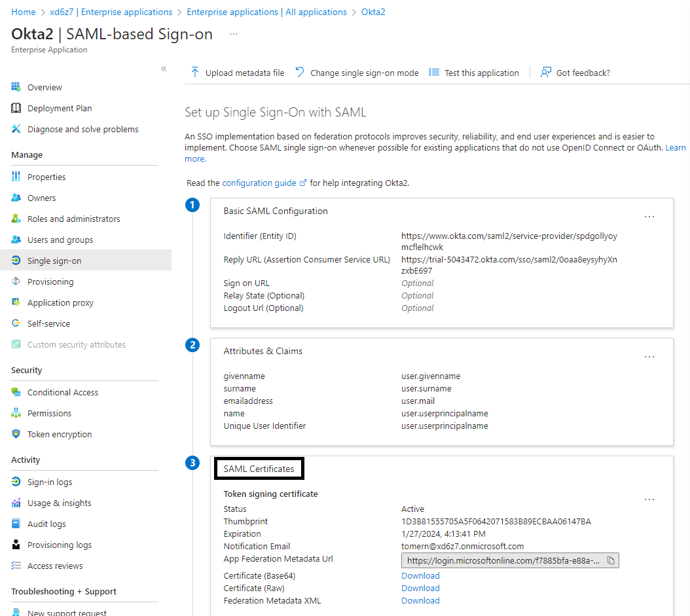Open Basic SAML Configuration options menu
The height and width of the screenshot is (616, 690).
point(649,216)
